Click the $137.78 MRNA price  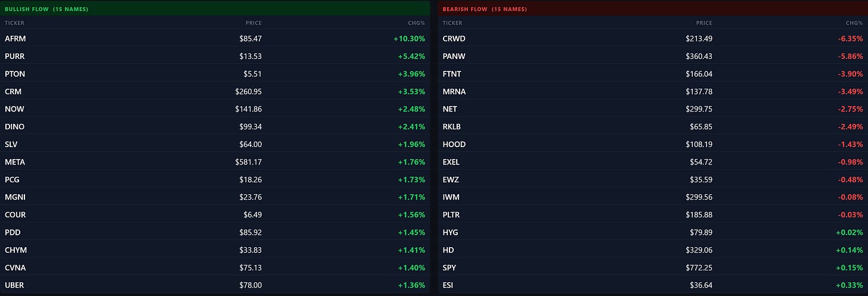click(x=699, y=91)
